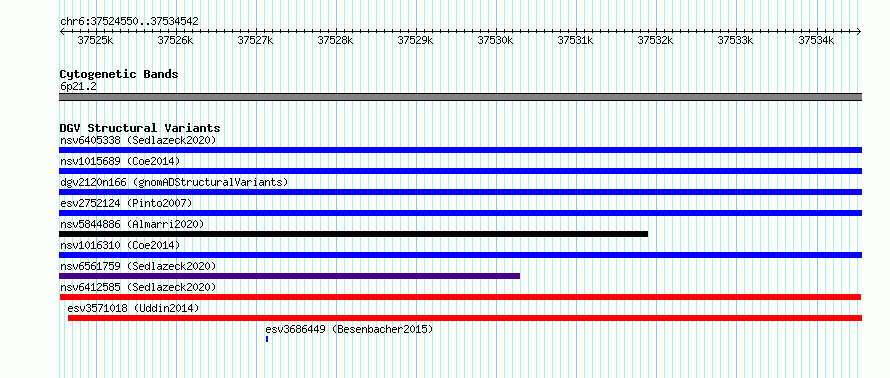Image resolution: width=890 pixels, height=378 pixels.
Task: Click the red nsv6412585 (Sedlazeck2020) bar
Action: [x=460, y=297]
